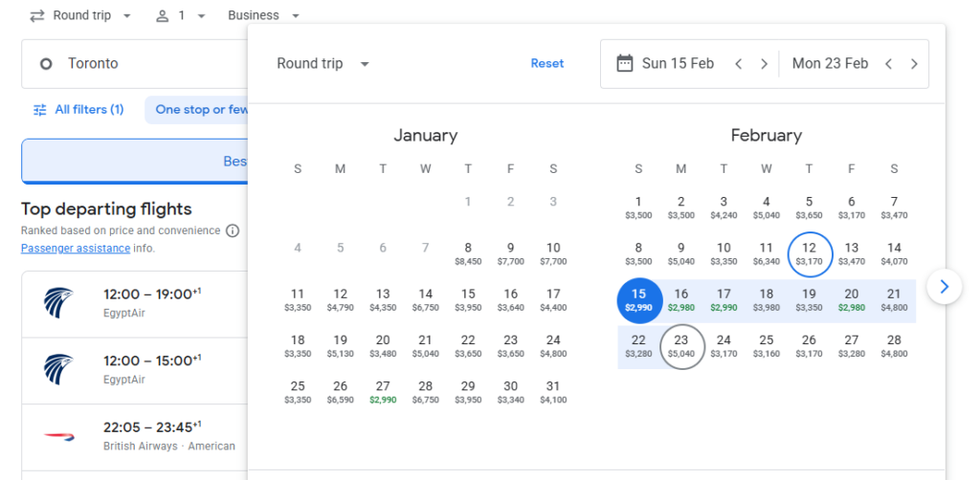The image size is (980, 480).
Task: Click the Reset link in the calendar
Action: click(546, 64)
